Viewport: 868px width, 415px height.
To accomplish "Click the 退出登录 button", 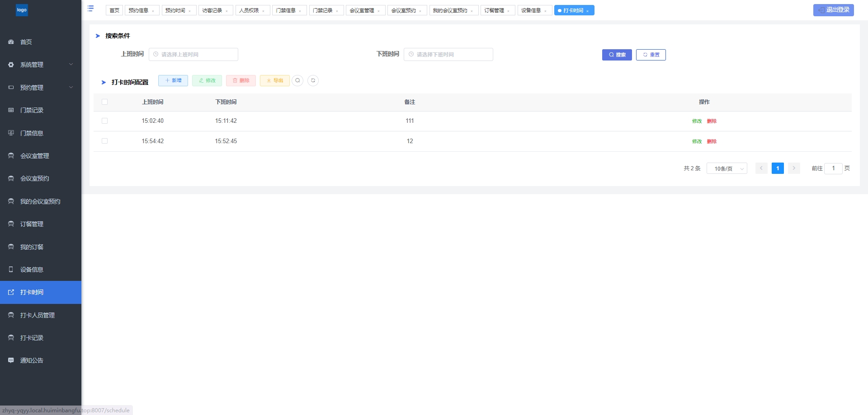I will point(833,10).
